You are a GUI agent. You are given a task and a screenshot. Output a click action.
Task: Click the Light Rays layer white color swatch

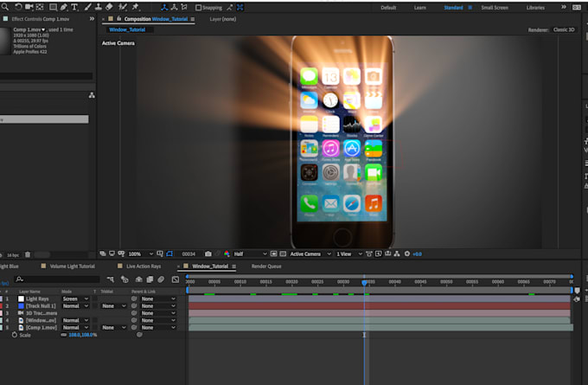point(21,298)
